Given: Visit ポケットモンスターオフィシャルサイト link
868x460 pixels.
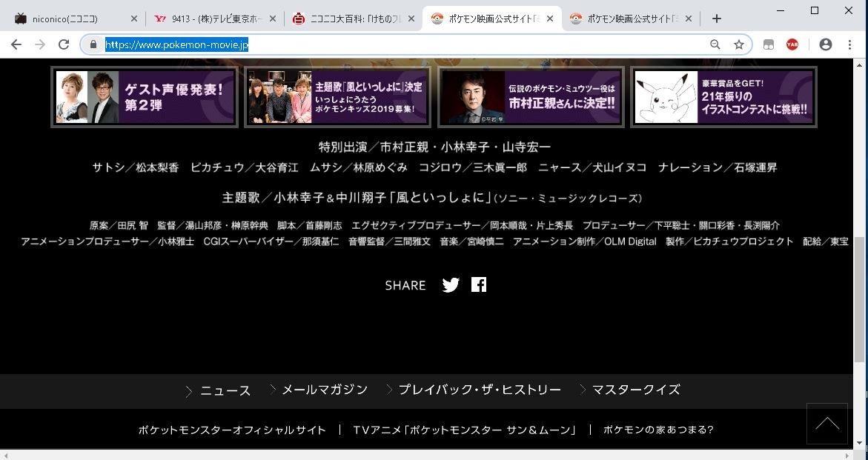Looking at the screenshot, I should coord(233,430).
